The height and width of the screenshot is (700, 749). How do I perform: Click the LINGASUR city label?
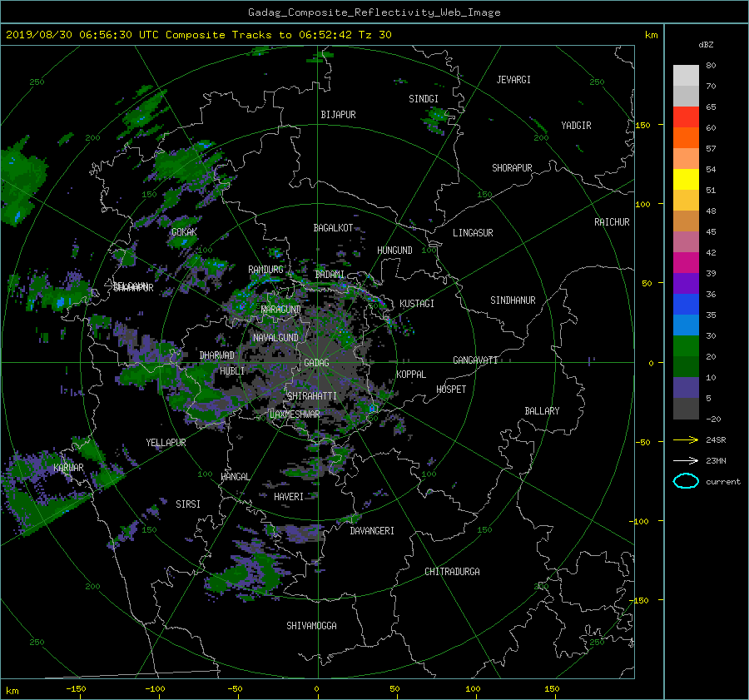click(x=473, y=233)
